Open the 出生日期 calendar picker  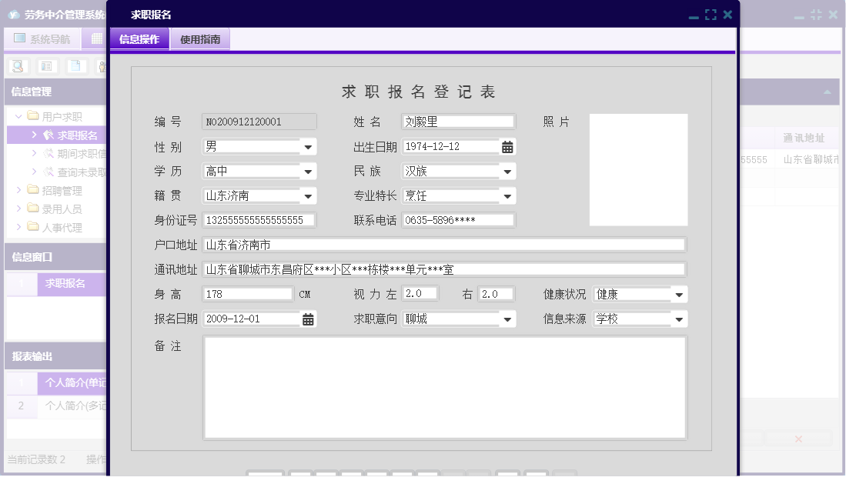pos(507,146)
